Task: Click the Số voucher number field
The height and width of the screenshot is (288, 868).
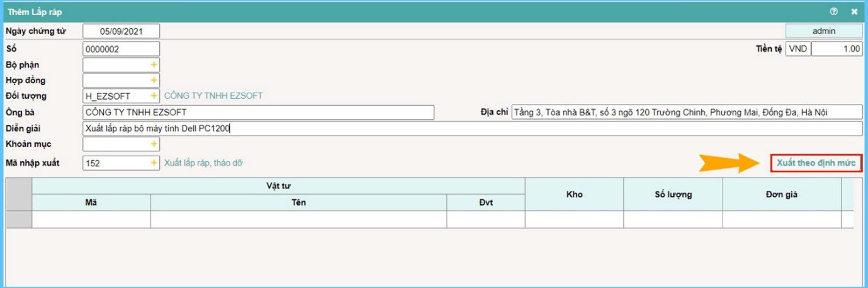Action: 121,49
